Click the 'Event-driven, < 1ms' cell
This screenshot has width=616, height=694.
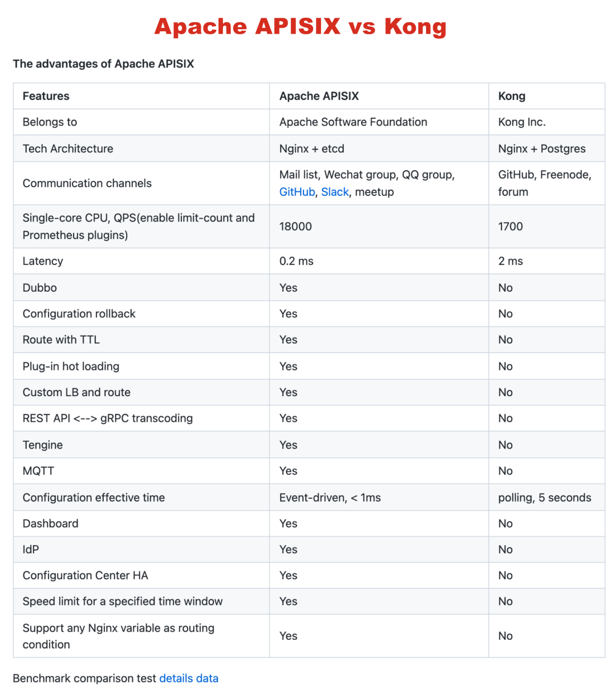click(x=330, y=498)
